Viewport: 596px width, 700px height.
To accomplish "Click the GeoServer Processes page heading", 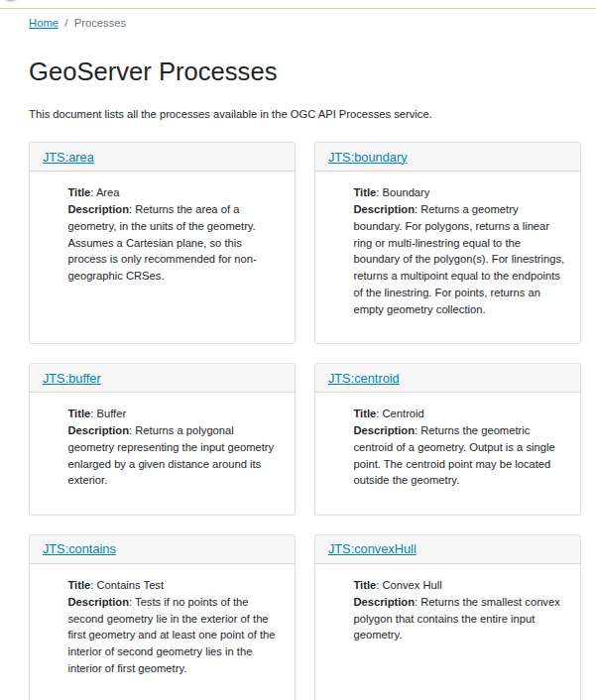I will [x=153, y=71].
